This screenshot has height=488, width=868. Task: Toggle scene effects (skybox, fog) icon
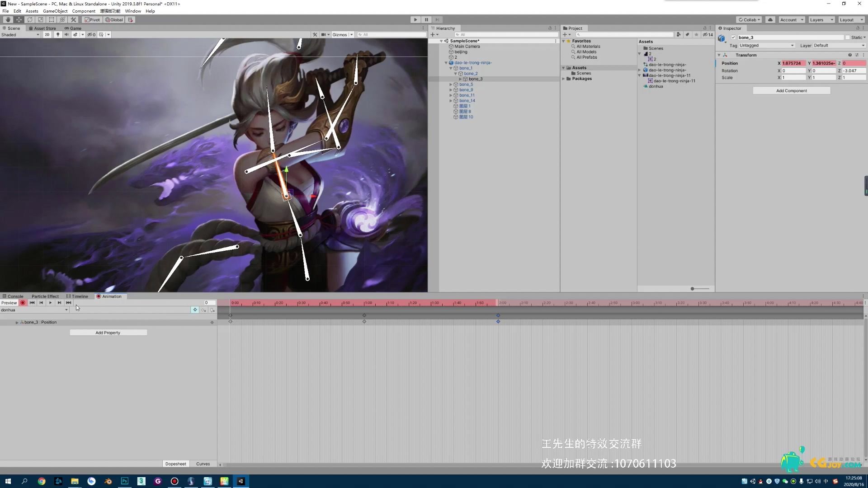(75, 35)
